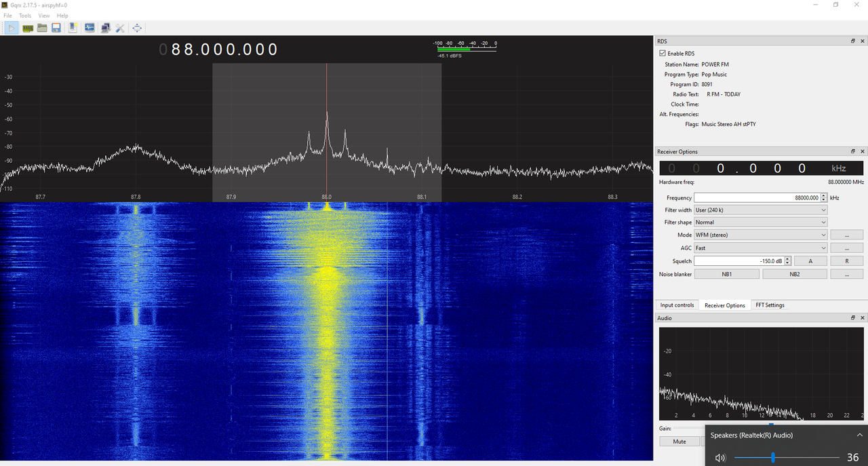This screenshot has width=868, height=466.
Task: Click the 'Pop Music' program type text
Action: 714,75
